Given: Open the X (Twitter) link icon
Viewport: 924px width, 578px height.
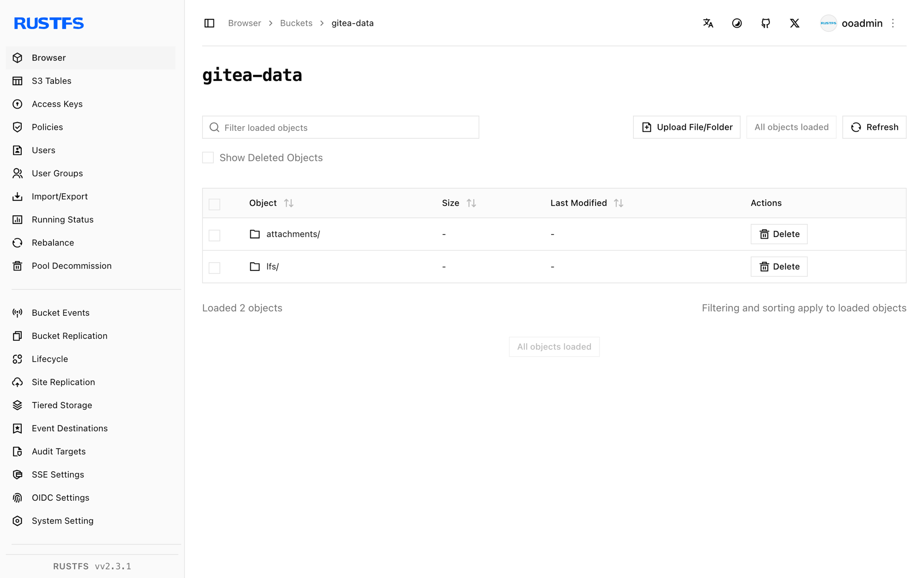Looking at the screenshot, I should click(795, 23).
